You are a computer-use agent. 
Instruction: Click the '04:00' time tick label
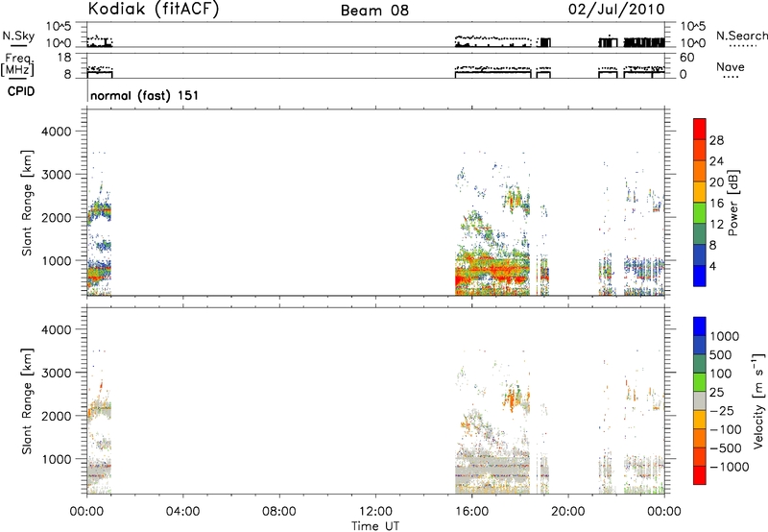[x=182, y=512]
